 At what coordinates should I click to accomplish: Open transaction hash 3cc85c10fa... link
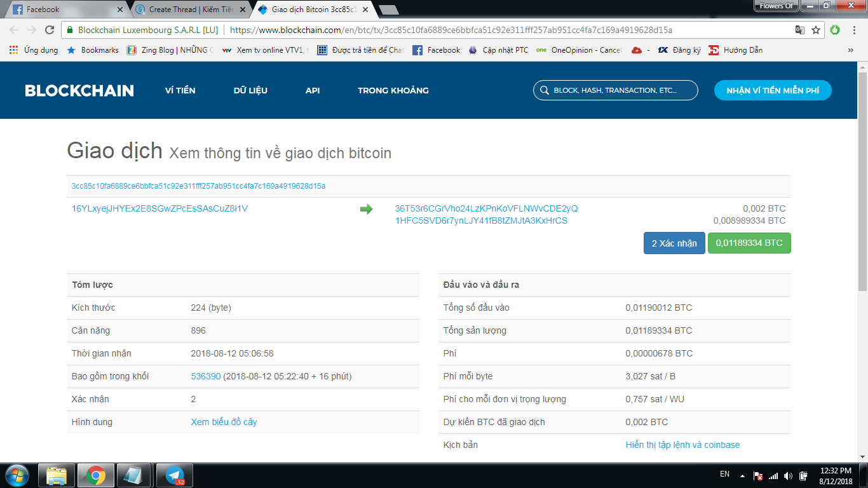pyautogui.click(x=198, y=186)
